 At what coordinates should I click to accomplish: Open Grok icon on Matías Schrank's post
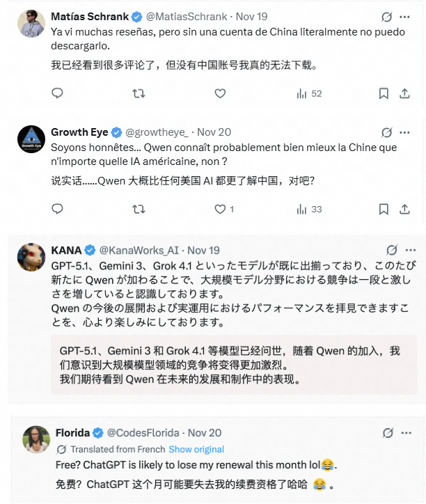387,16
